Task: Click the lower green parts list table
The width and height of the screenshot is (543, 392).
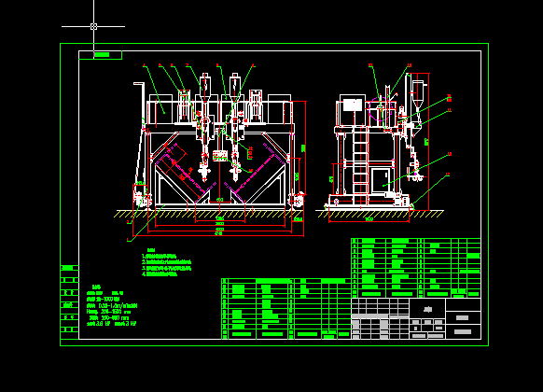Action: 286,309
